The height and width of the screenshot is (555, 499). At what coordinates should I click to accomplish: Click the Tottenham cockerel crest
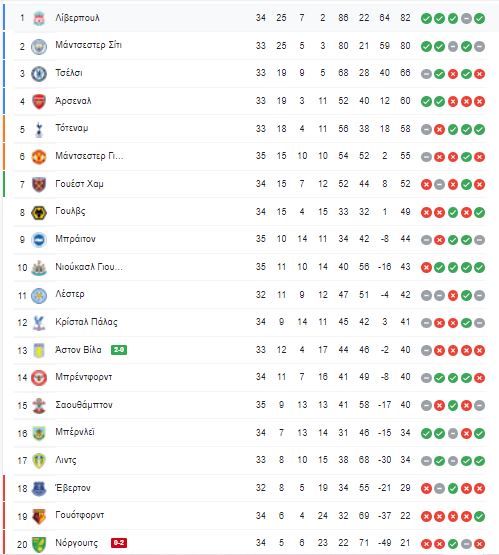tap(39, 130)
